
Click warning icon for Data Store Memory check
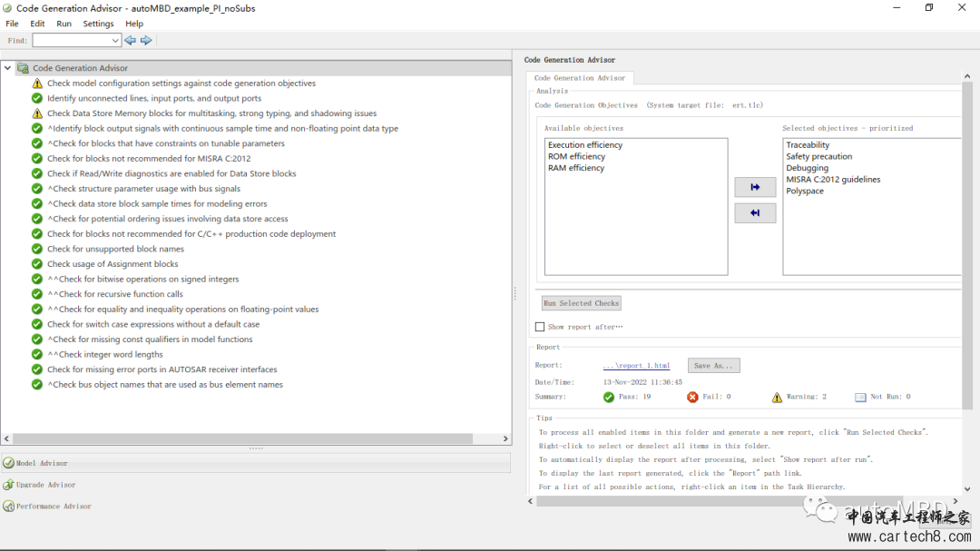point(37,113)
